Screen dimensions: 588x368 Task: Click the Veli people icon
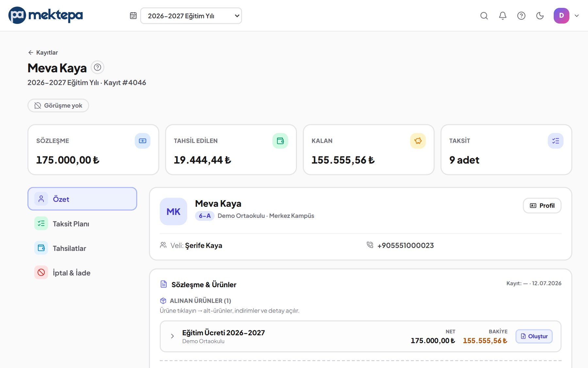click(x=163, y=245)
